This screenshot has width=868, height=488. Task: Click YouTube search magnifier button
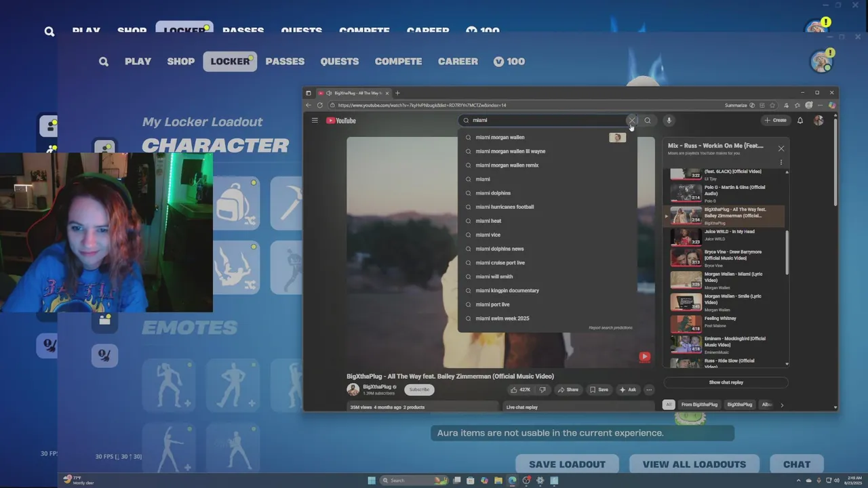click(648, 121)
